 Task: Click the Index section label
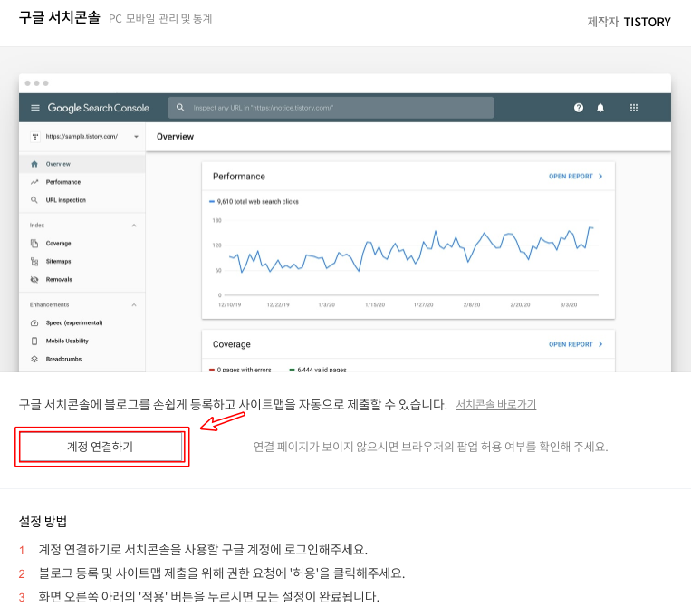[37, 226]
